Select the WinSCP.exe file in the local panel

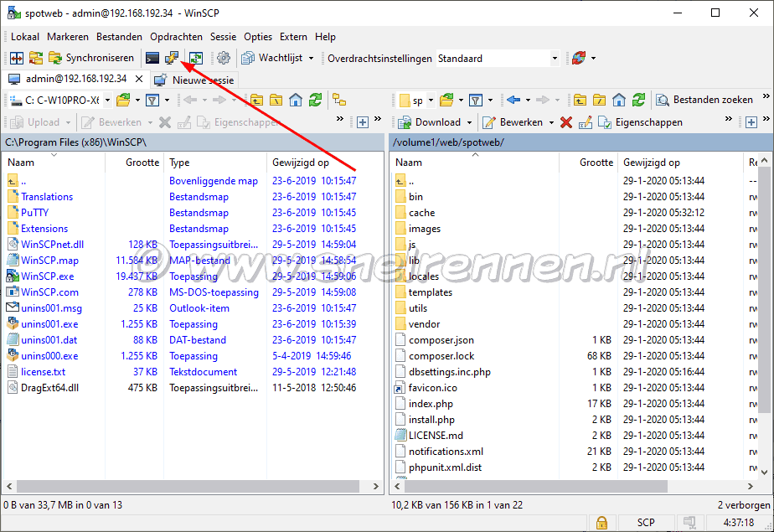point(48,276)
